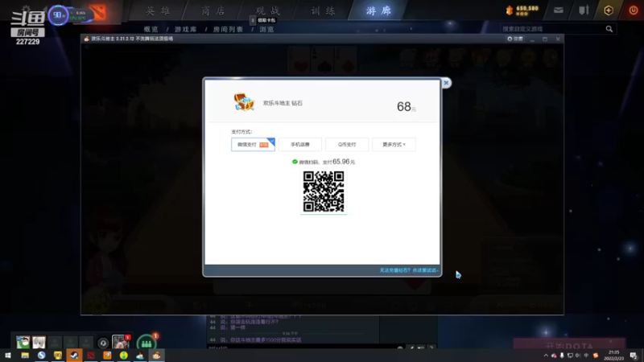Choose the Q币支付 payment option
644x362 pixels.
point(347,145)
